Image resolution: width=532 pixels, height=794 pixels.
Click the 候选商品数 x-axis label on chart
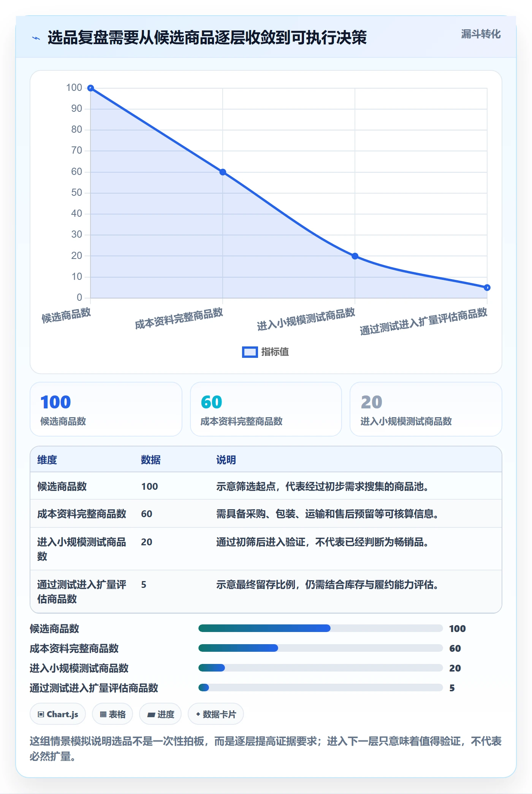coord(66,315)
